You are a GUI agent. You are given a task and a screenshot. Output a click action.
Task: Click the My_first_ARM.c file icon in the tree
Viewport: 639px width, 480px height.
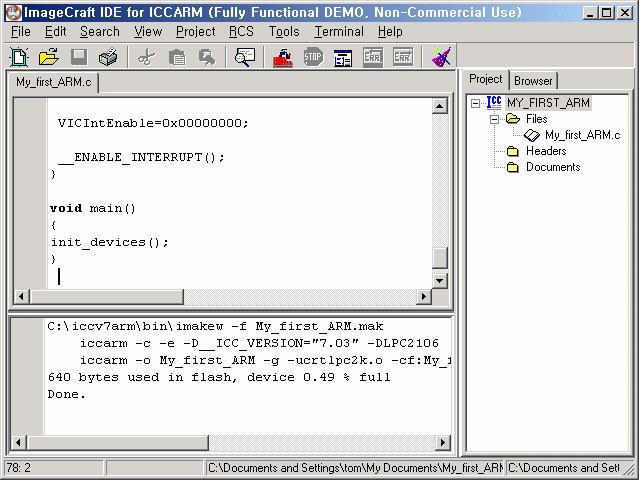(531, 135)
